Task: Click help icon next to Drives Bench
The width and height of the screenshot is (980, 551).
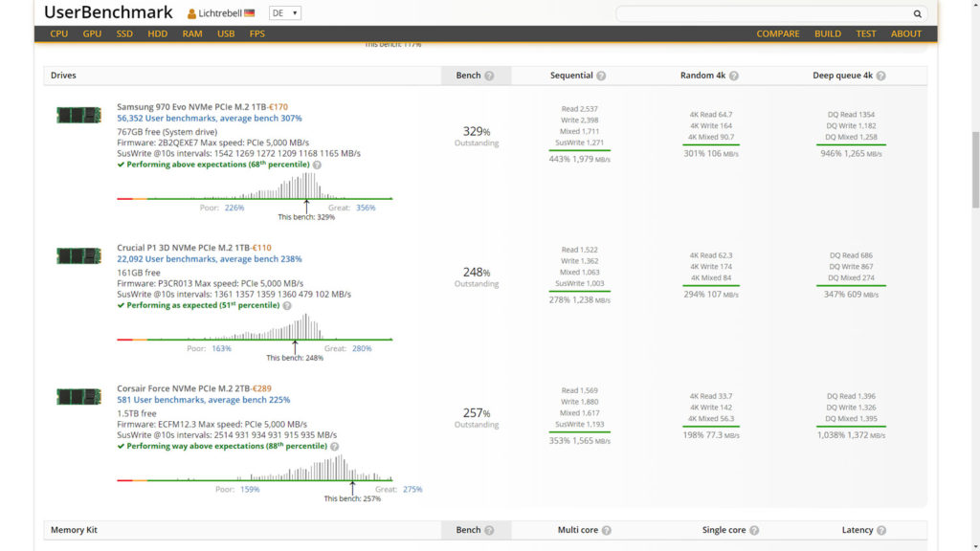Action: click(x=489, y=76)
